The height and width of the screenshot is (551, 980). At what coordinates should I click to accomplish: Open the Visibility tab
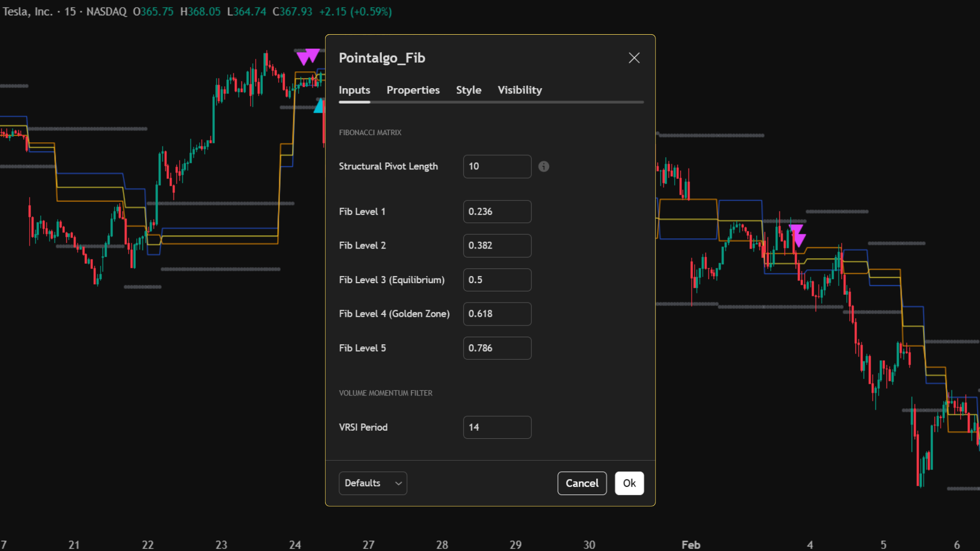[x=519, y=90]
